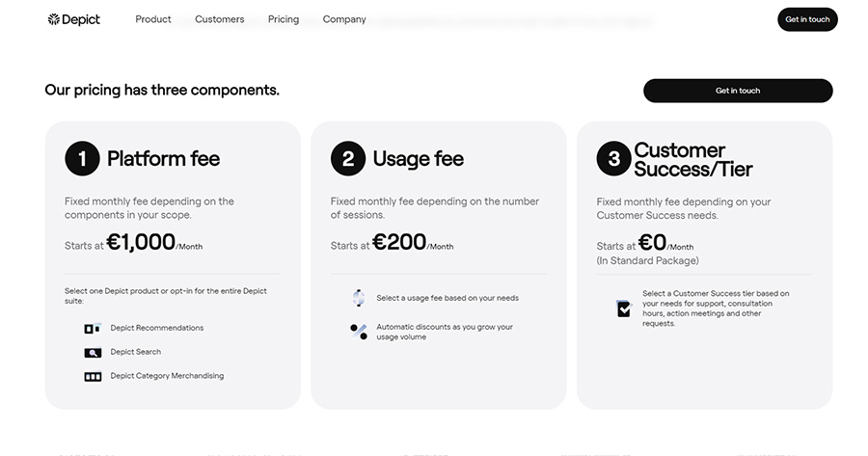Click the automatic discounts icon
The height and width of the screenshot is (456, 868).
[359, 332]
